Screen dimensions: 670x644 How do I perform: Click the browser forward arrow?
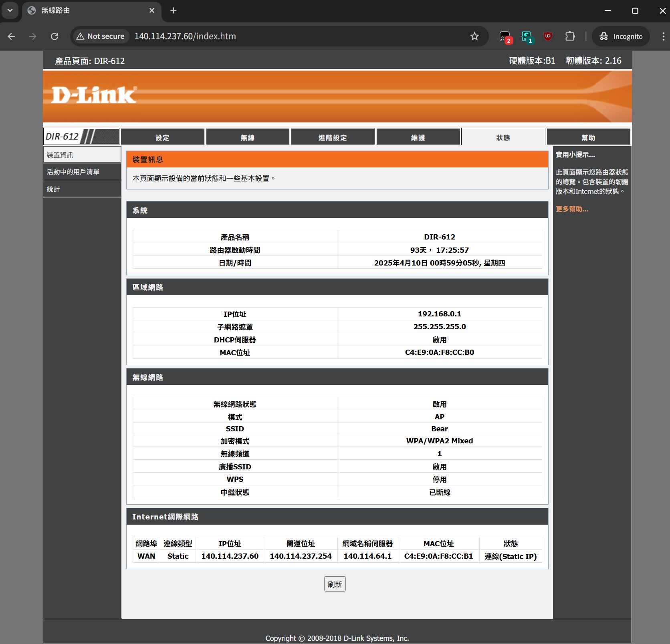pyautogui.click(x=33, y=36)
